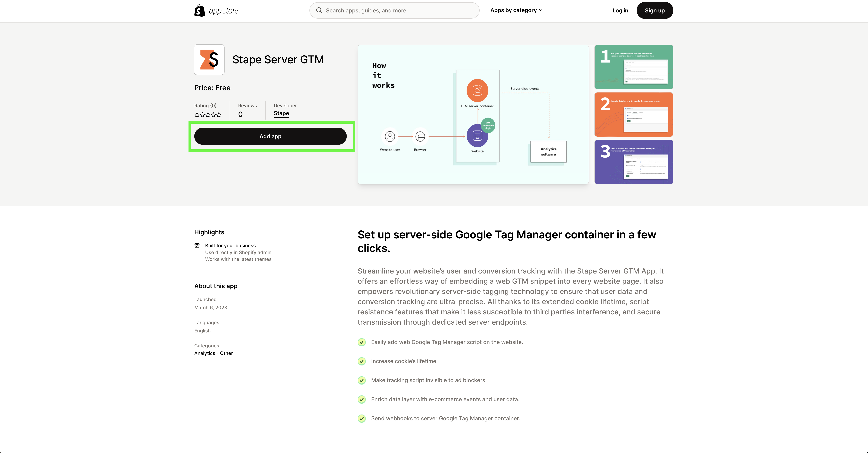Click the 'Server-side events' diagram label
The width and height of the screenshot is (868, 453).
[x=525, y=89]
